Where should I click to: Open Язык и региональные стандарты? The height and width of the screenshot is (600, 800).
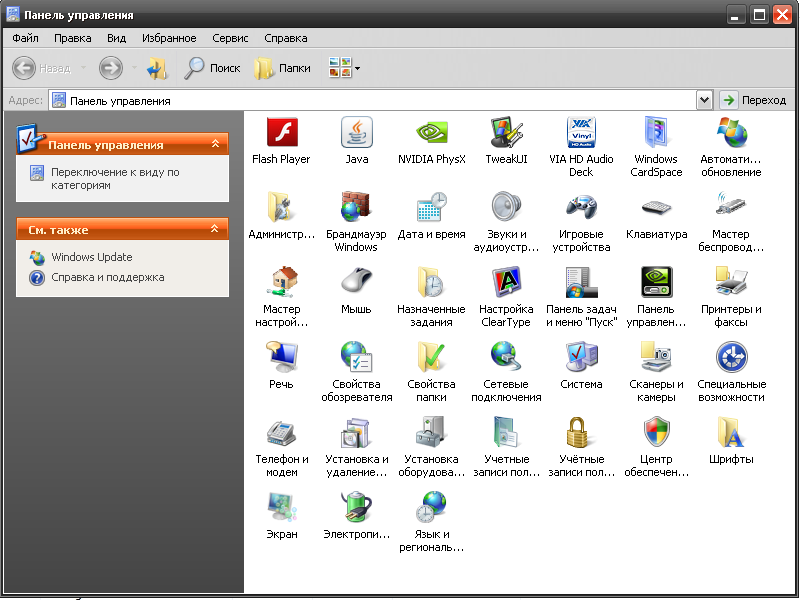coord(432,522)
